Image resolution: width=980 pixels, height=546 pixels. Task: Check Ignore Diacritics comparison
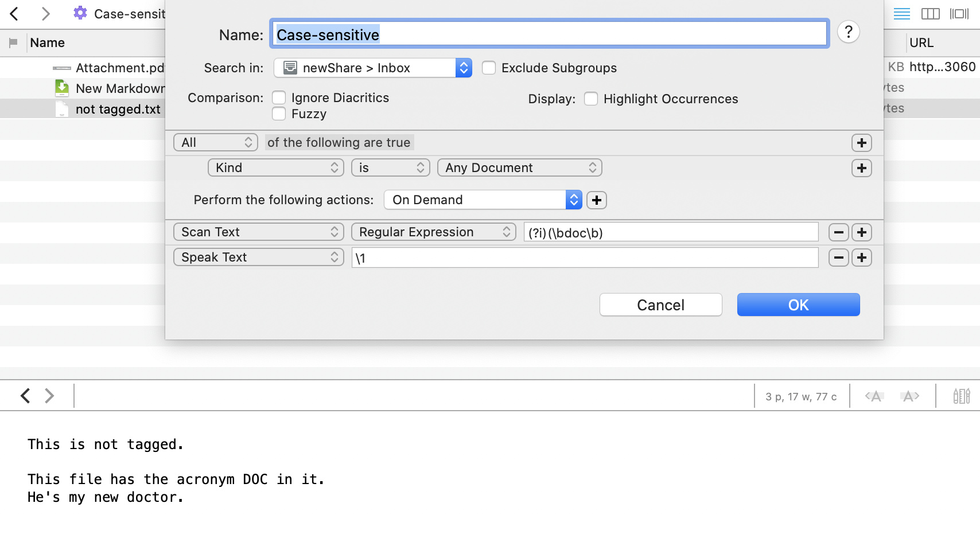coord(279,97)
